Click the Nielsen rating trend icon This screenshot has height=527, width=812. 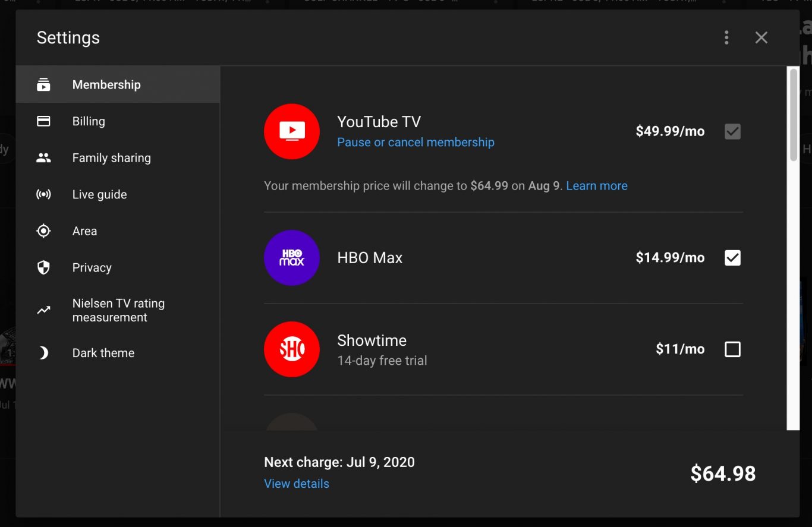43,310
